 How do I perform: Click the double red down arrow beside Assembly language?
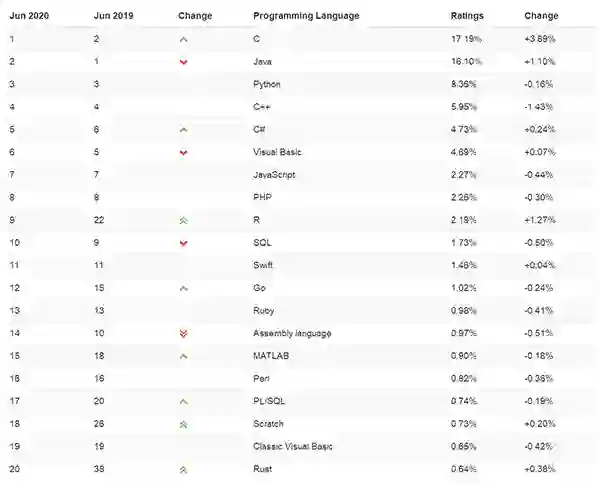[183, 333]
